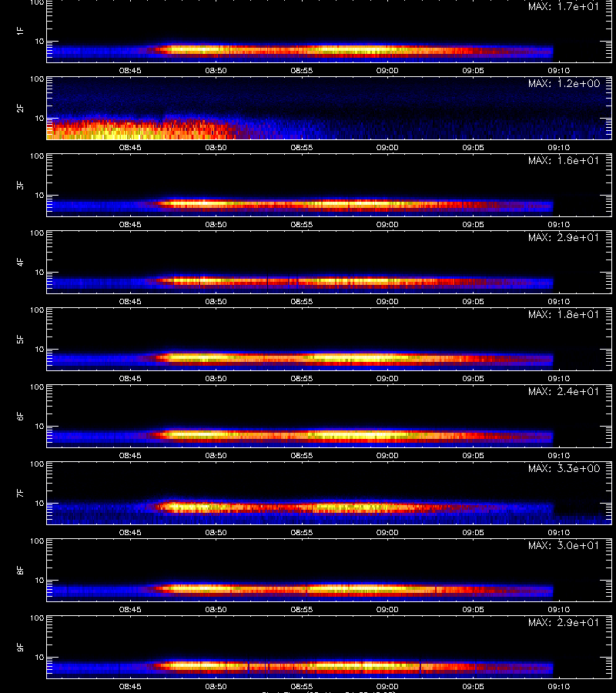Click the MAX: 1.7e+01 label in panel 1F
The width and height of the screenshot is (616, 693).
[564, 7]
